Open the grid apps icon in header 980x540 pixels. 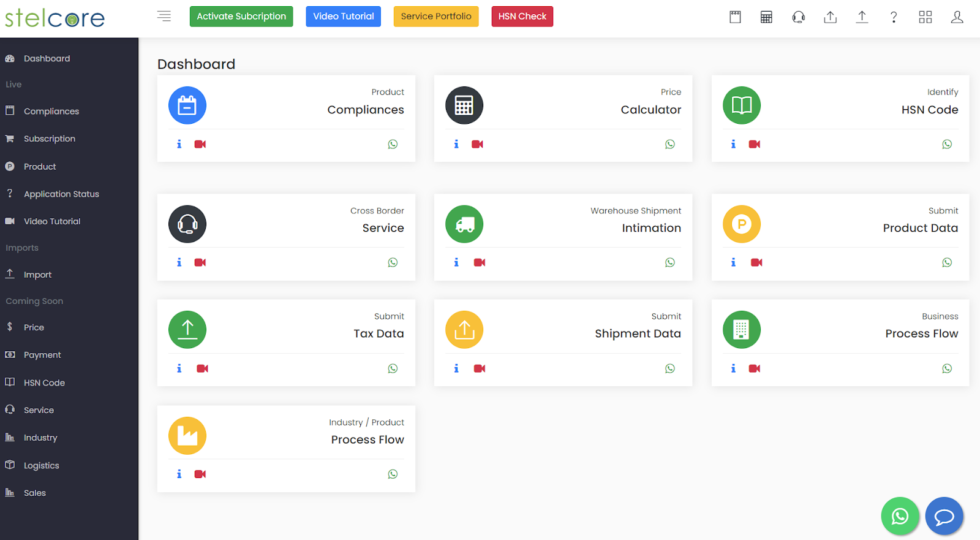[x=925, y=17]
